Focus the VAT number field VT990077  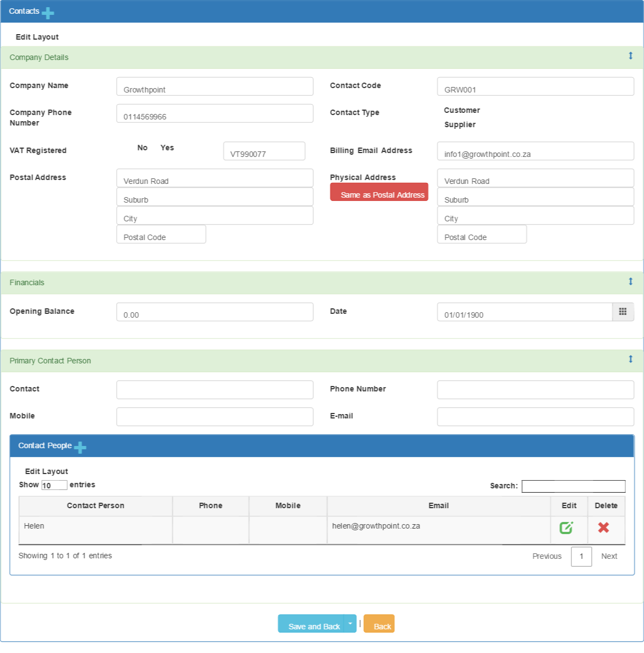pyautogui.click(x=264, y=151)
